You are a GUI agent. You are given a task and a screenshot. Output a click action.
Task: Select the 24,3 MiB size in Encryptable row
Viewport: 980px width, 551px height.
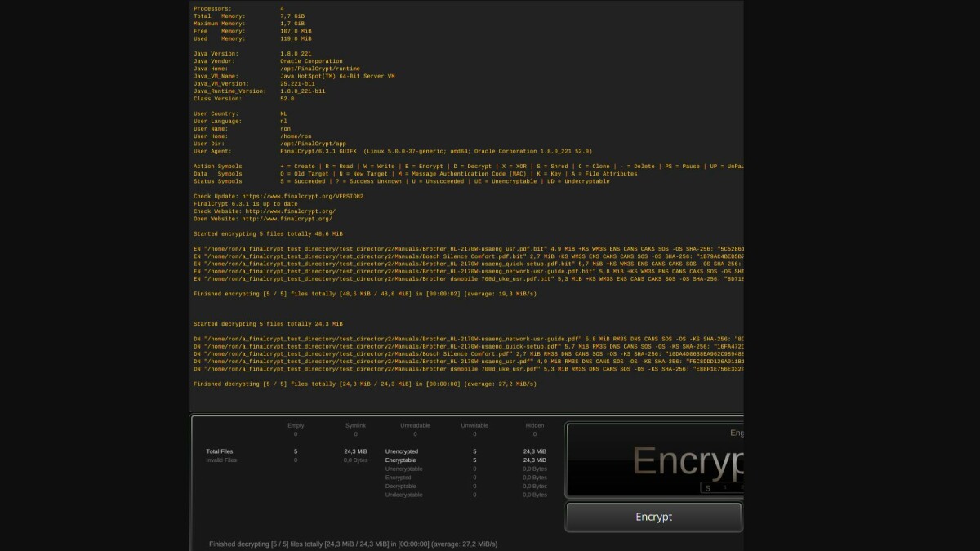point(535,460)
